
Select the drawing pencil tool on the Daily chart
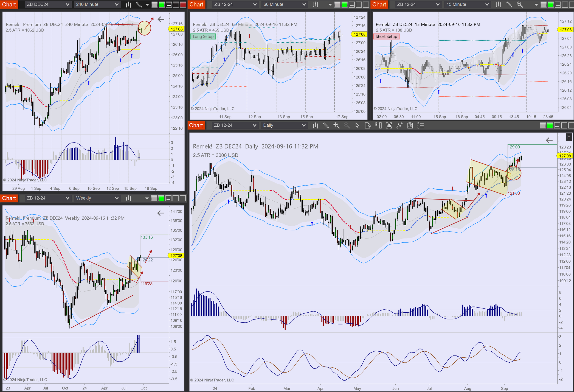tap(326, 126)
